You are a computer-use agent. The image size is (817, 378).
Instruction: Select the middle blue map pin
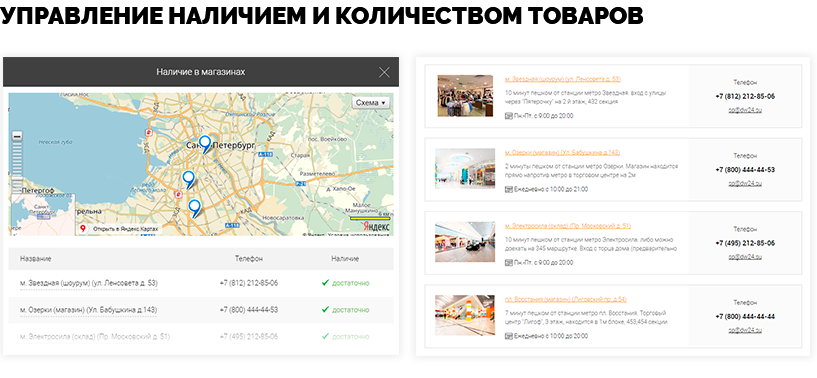tap(188, 179)
